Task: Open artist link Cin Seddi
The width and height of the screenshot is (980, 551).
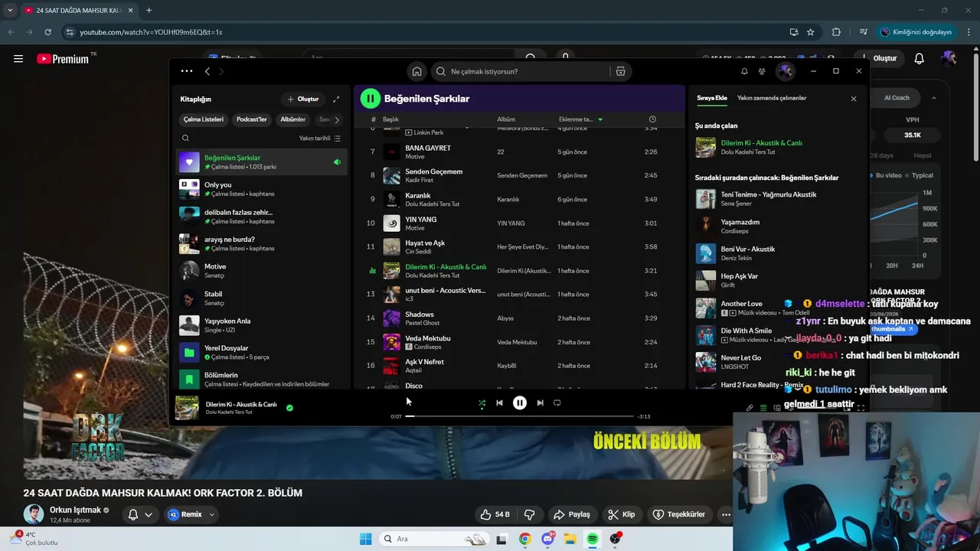Action: [x=418, y=252]
